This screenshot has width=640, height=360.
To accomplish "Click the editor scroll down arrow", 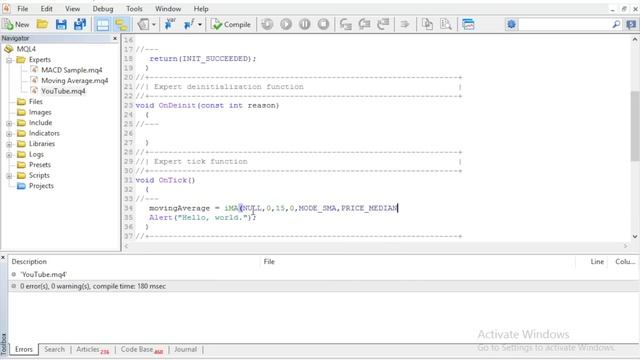I will tap(635, 237).
